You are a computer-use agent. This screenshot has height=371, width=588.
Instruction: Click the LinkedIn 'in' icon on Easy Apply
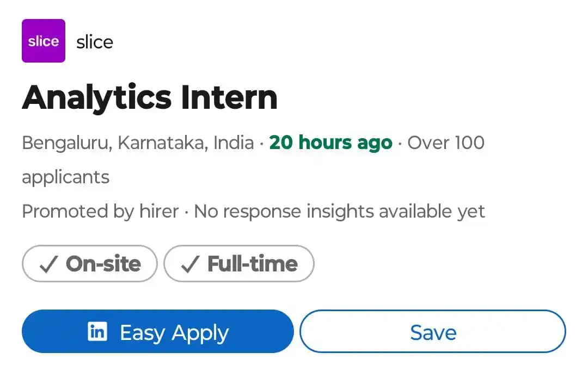(x=97, y=331)
